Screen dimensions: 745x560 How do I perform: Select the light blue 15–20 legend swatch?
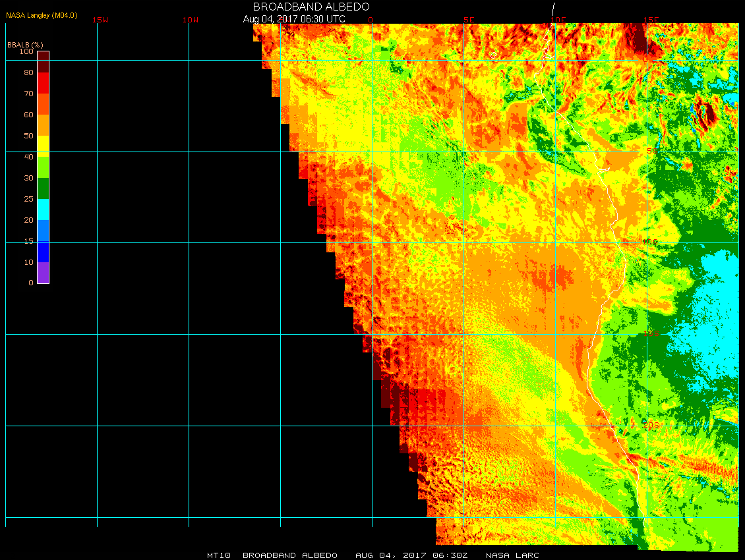[x=44, y=231]
